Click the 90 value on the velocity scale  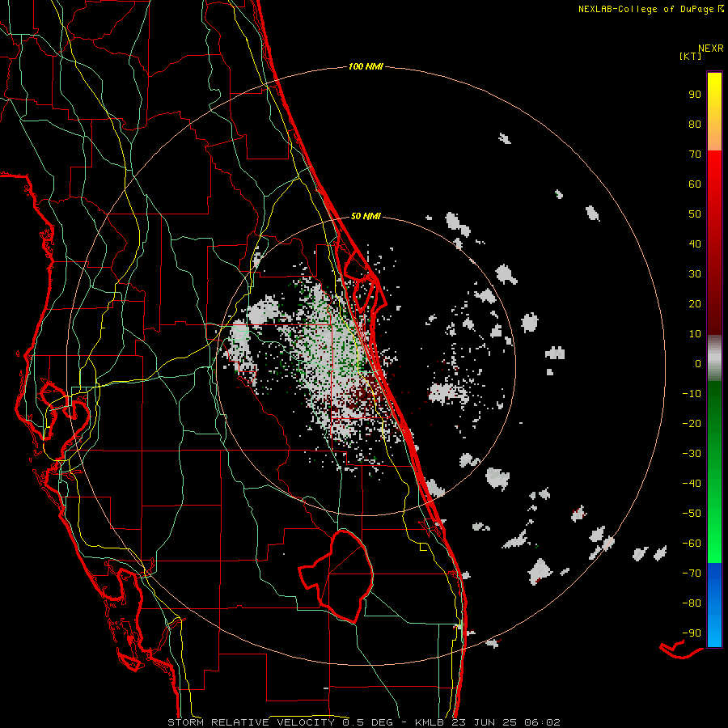coord(695,95)
